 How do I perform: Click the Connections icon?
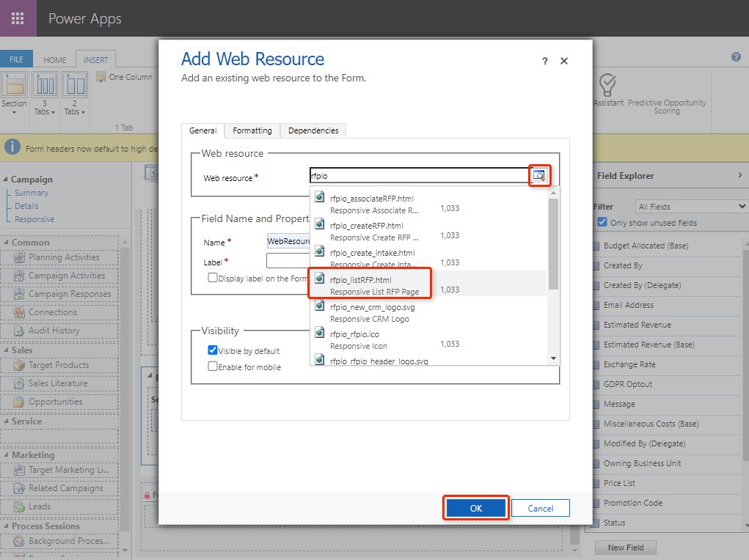(19, 312)
